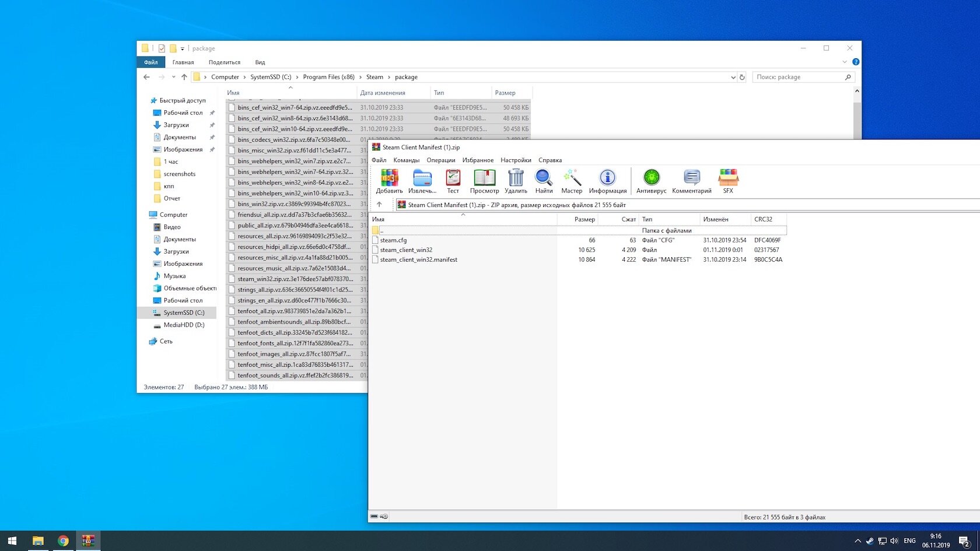
Task: Click the Windows Start button
Action: pyautogui.click(x=12, y=541)
